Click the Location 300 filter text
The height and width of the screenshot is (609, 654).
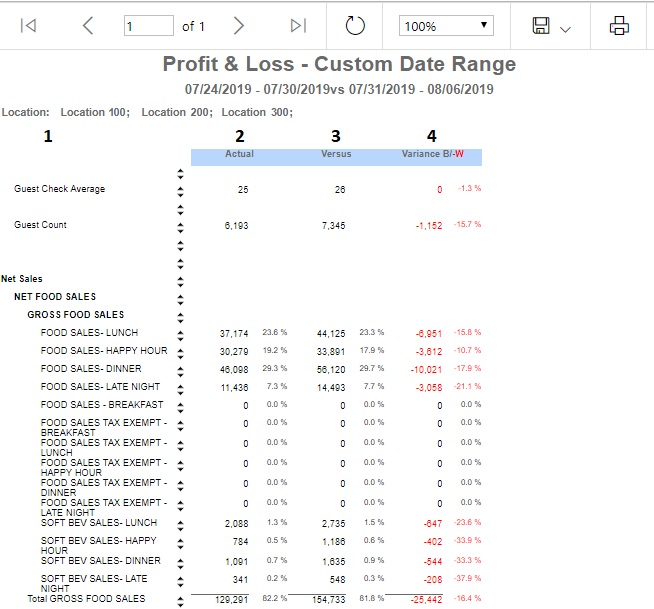pyautogui.click(x=257, y=112)
